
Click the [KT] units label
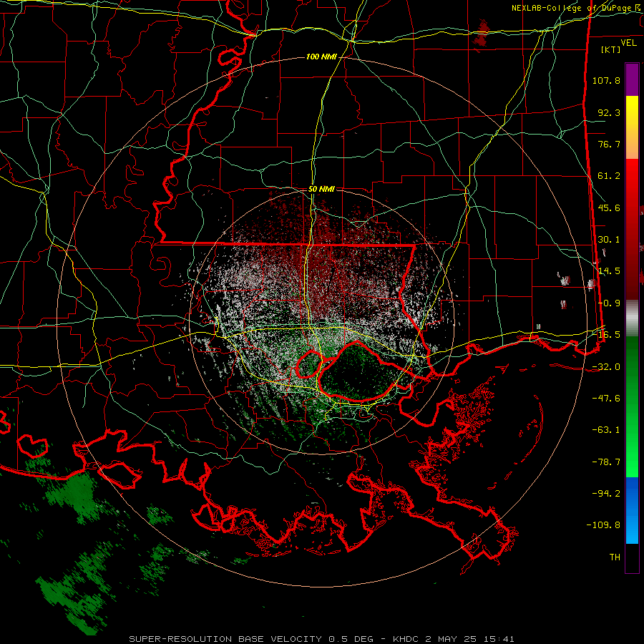611,49
